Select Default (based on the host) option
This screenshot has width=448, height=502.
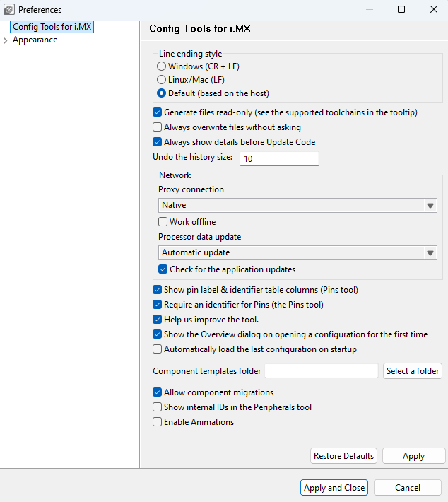pos(162,93)
